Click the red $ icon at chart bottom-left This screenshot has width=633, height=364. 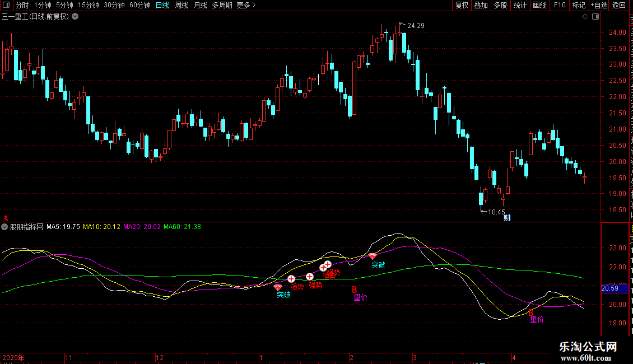click(x=6, y=218)
